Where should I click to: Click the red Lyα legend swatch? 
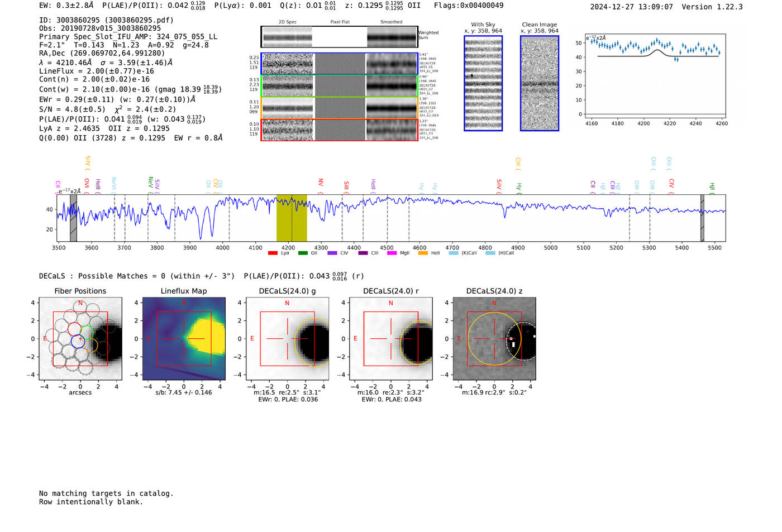tap(273, 253)
